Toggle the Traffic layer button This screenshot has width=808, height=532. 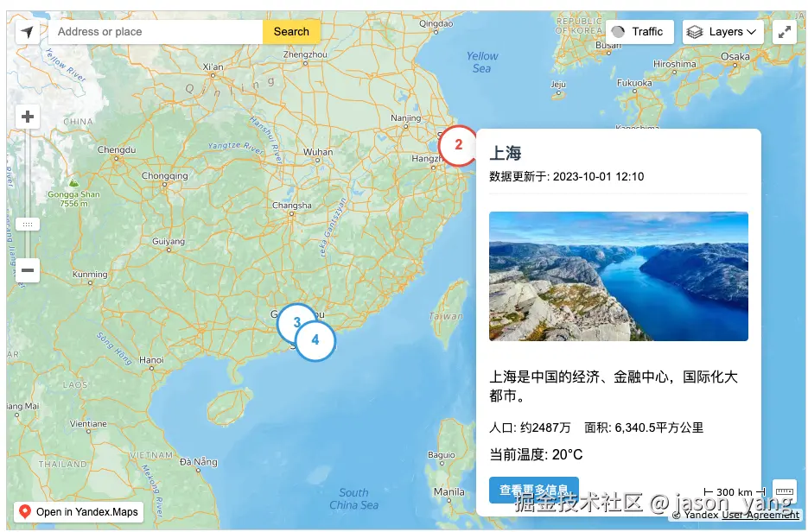pyautogui.click(x=639, y=32)
